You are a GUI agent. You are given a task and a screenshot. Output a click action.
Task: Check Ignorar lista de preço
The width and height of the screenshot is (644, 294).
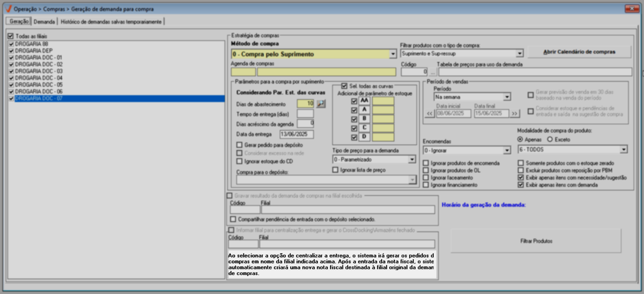coord(335,170)
